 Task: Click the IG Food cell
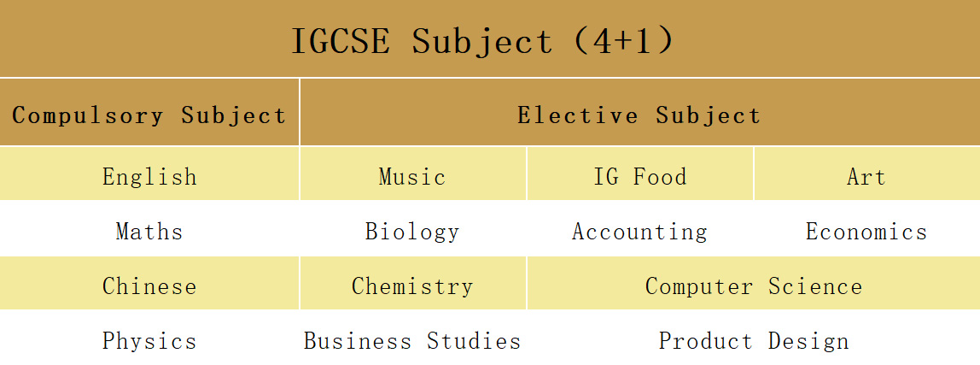coord(639,177)
